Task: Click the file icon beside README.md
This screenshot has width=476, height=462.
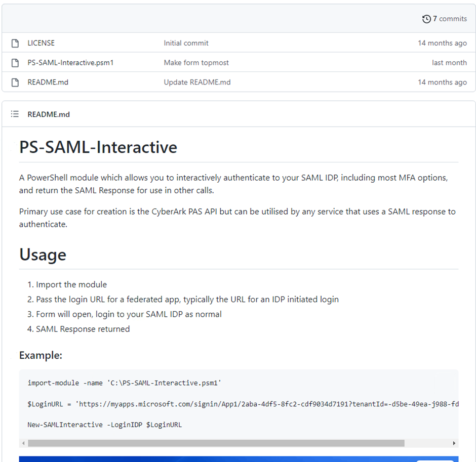Action: pos(15,82)
